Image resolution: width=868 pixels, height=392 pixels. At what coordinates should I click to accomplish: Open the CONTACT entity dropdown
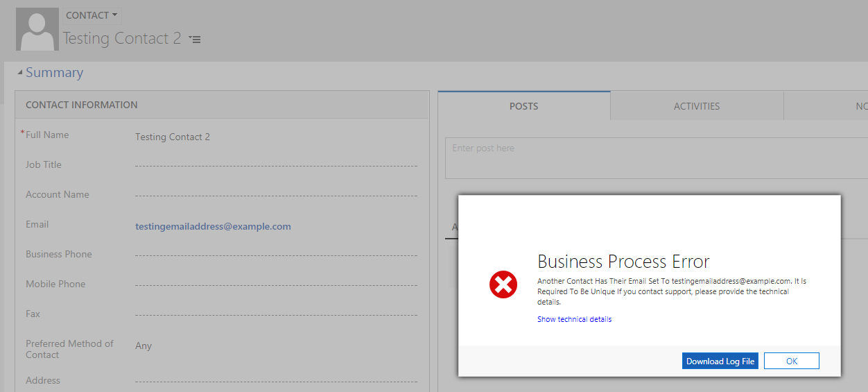(x=92, y=15)
